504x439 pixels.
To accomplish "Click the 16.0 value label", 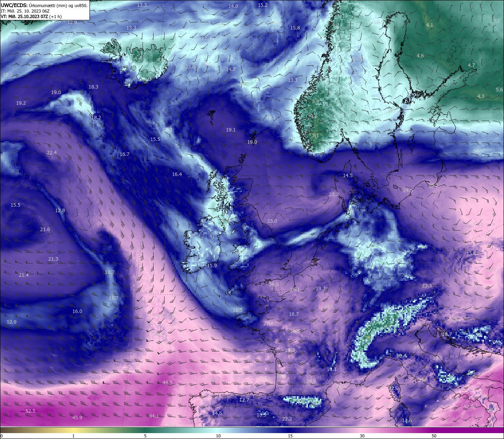I will click(x=77, y=311).
